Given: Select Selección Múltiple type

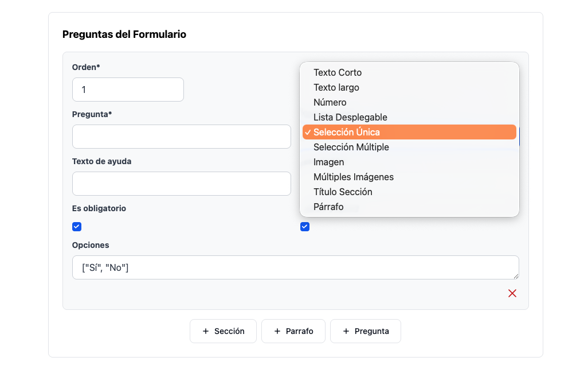Looking at the screenshot, I should coord(351,147).
